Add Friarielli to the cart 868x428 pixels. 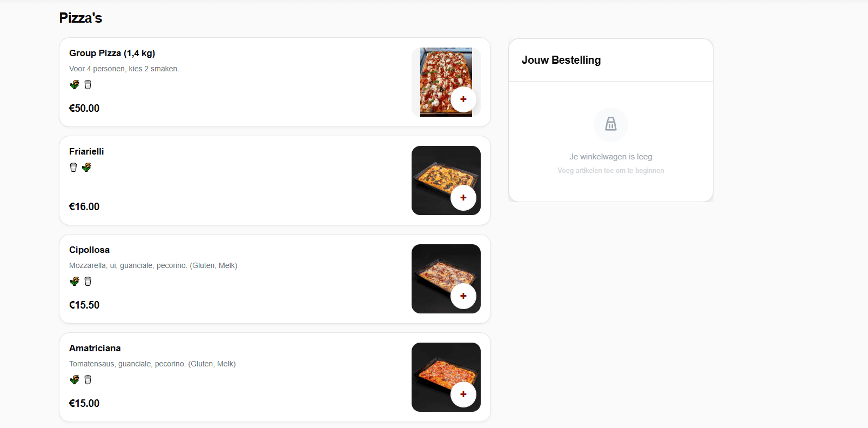[463, 198]
